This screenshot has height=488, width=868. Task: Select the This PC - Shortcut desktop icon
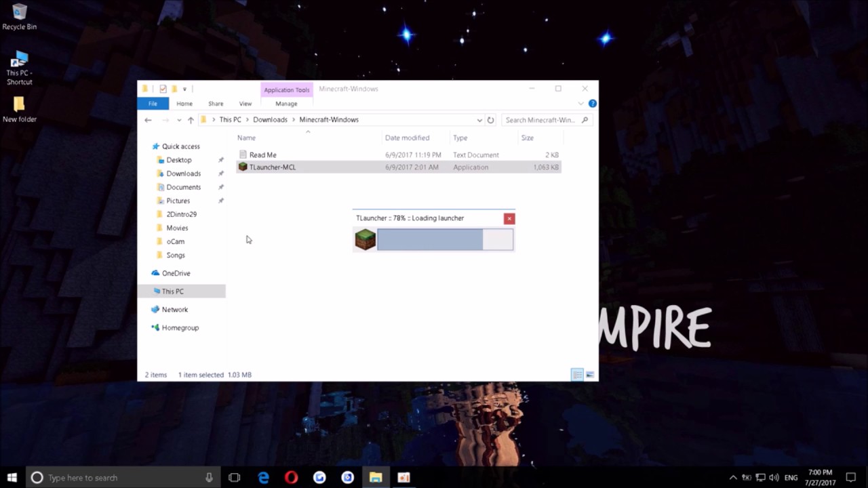coord(20,68)
